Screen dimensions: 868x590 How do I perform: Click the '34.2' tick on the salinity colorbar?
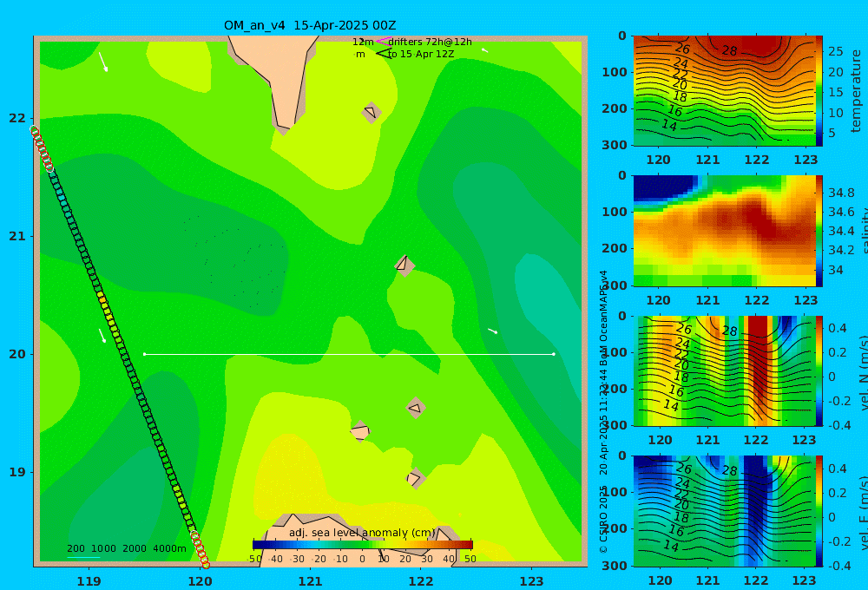841,250
